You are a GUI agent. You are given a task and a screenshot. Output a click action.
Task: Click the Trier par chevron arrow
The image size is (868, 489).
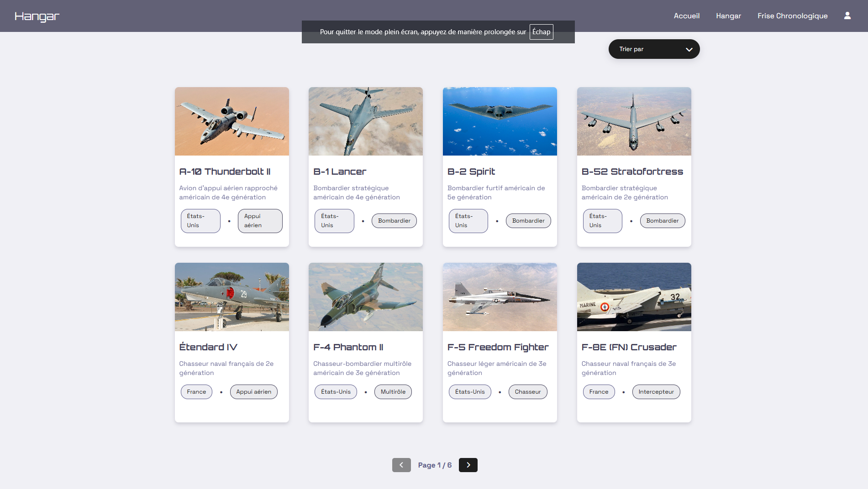689,49
